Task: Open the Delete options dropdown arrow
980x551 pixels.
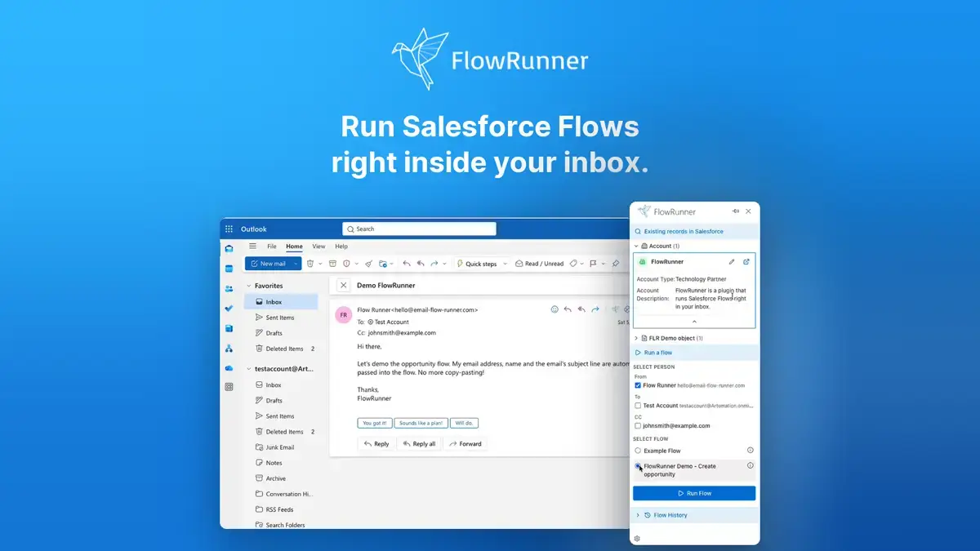Action: (319, 264)
